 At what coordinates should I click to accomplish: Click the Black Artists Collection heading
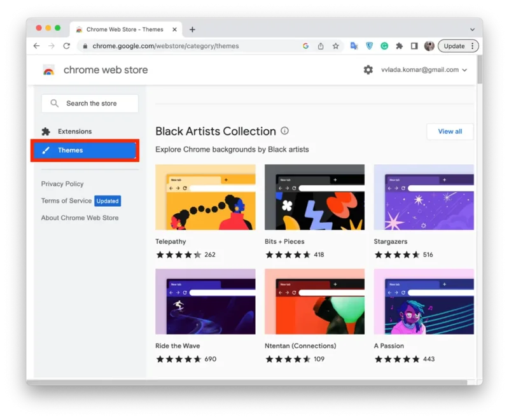[x=216, y=131]
